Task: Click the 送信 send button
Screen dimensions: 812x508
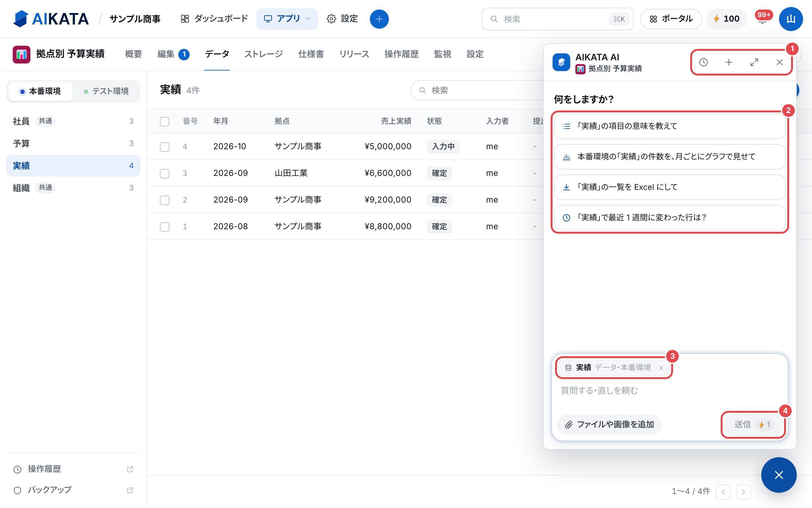Action: pos(754,425)
